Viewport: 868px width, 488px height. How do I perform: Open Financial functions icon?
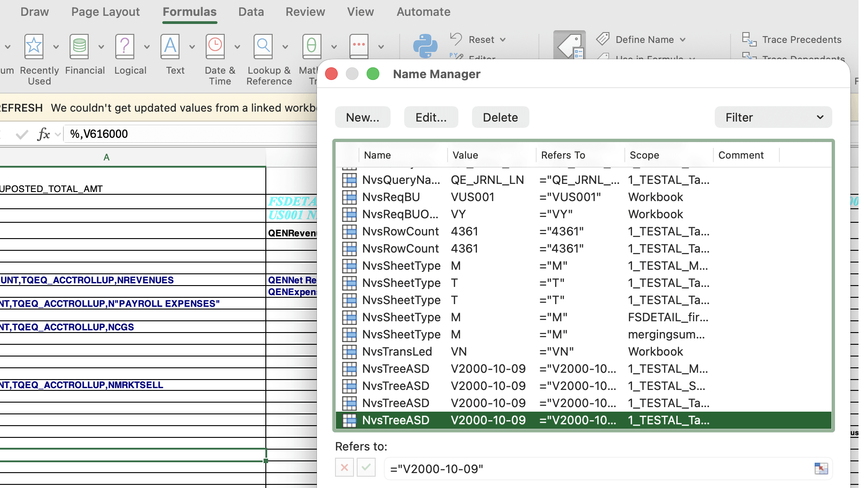tap(79, 47)
